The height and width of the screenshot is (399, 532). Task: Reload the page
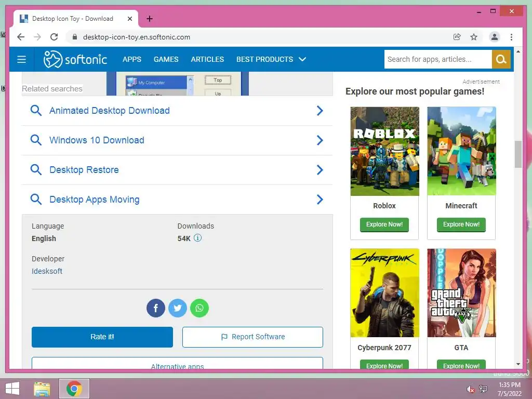click(x=54, y=37)
